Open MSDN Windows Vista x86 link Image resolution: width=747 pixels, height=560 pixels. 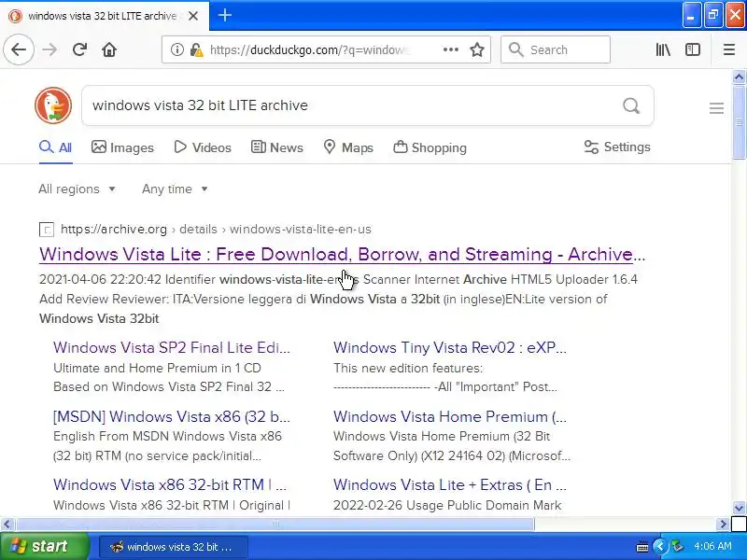[x=172, y=416]
